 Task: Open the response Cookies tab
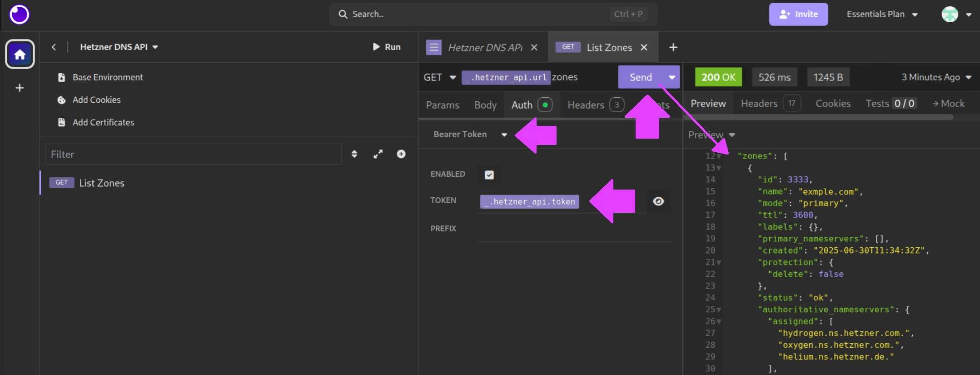833,104
